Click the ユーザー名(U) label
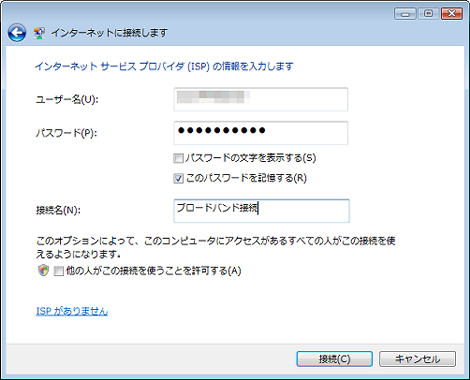The image size is (470, 380). coord(67,99)
